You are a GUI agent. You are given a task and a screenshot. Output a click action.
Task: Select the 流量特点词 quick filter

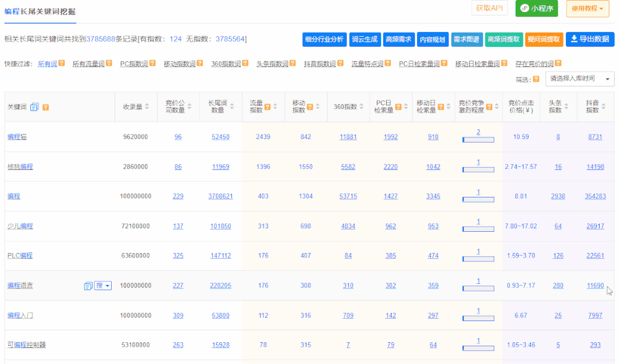click(x=367, y=64)
